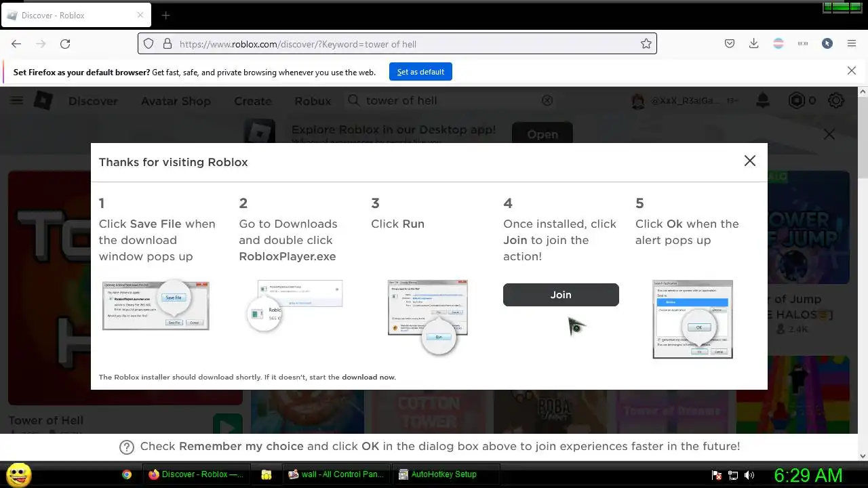Open the Save to Pocket icon
The height and width of the screenshot is (488, 868).
click(x=730, y=43)
